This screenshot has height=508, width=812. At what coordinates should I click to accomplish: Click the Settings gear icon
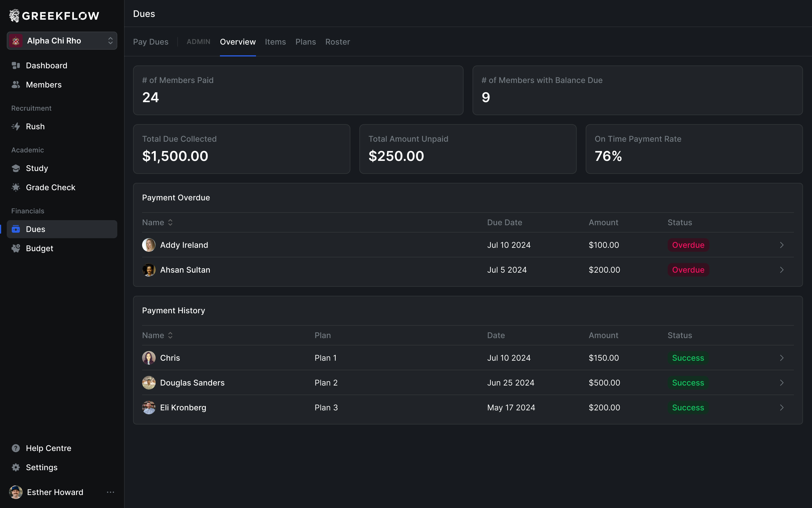coord(16,467)
